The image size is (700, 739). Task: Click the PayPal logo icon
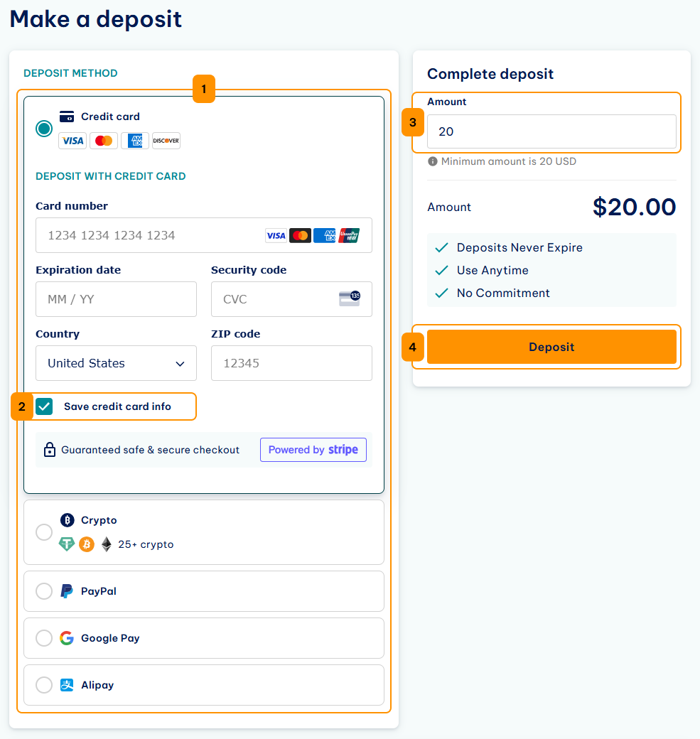tap(67, 591)
